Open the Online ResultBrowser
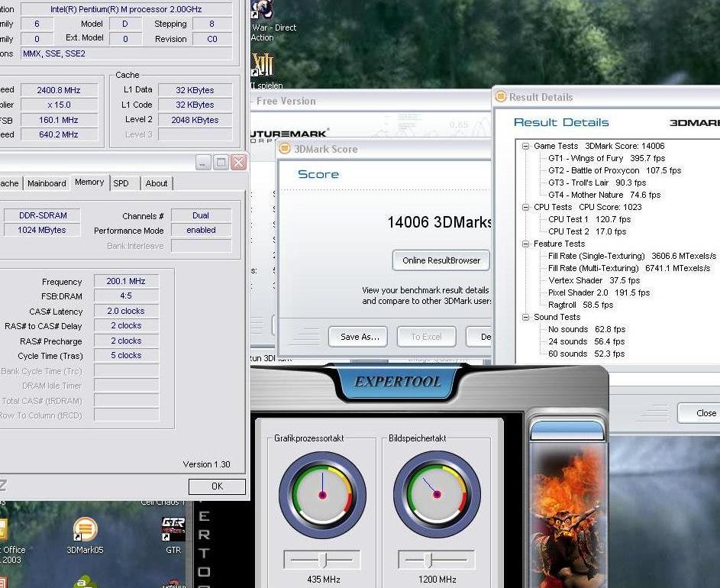 [441, 260]
